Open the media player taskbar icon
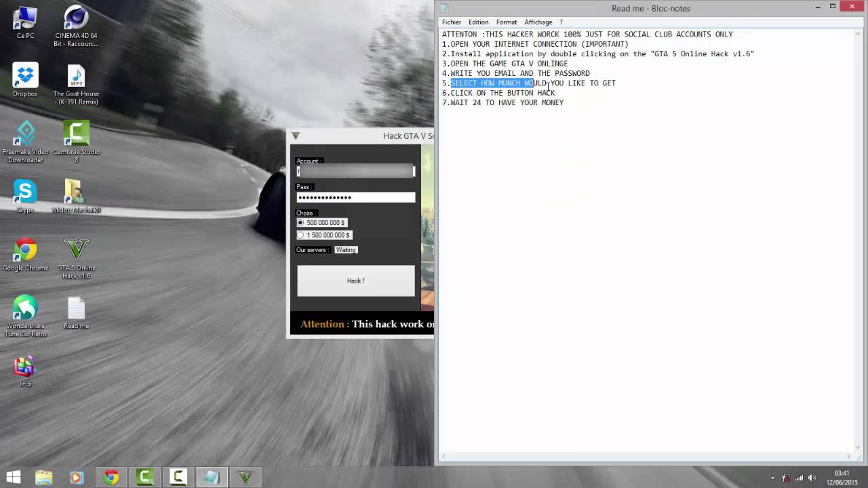Screen dimensions: 868x488 [76, 477]
